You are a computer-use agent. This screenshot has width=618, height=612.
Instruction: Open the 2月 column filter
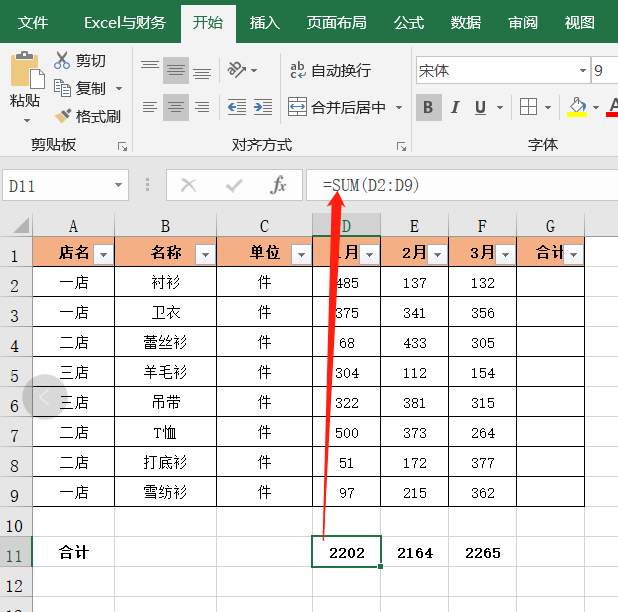point(437,255)
